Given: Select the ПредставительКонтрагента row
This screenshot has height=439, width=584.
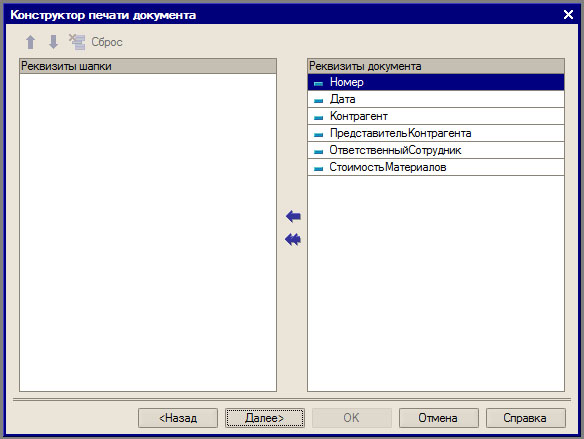Looking at the screenshot, I should coord(436,133).
